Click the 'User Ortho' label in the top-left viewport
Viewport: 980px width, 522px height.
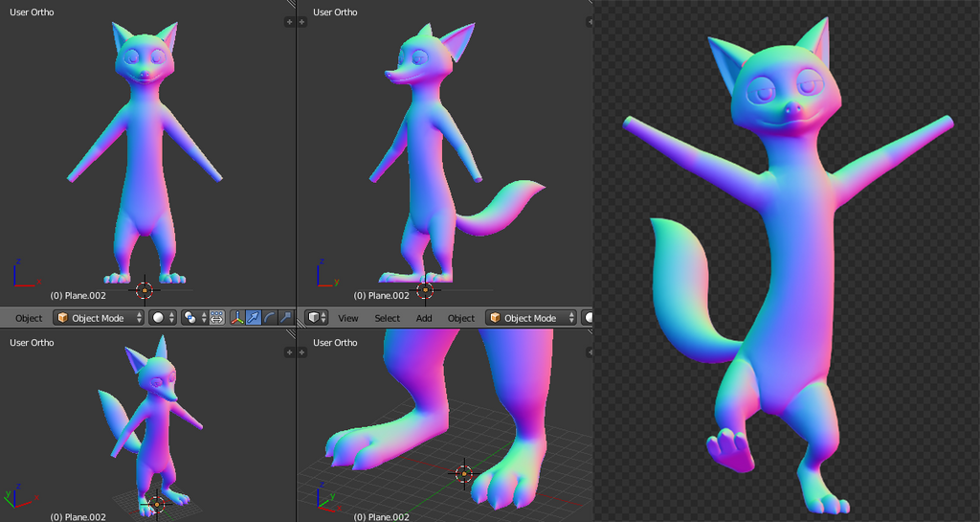pyautogui.click(x=32, y=11)
